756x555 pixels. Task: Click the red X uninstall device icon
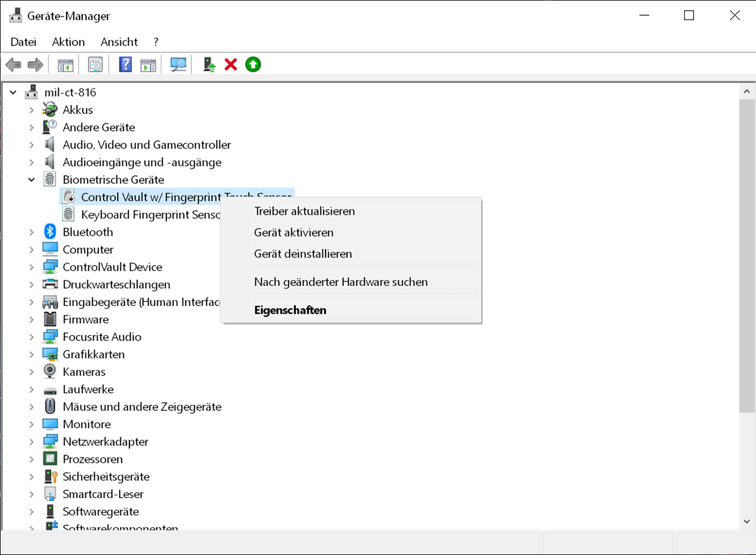(231, 64)
